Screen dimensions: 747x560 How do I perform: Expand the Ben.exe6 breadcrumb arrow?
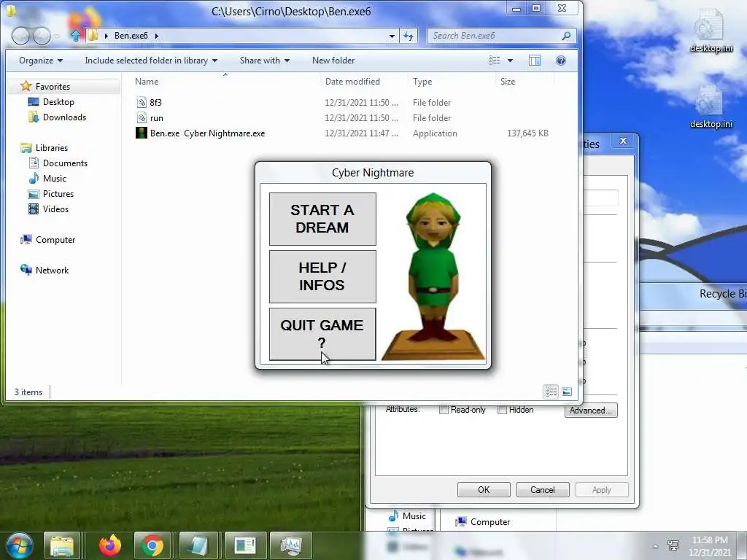tap(156, 36)
